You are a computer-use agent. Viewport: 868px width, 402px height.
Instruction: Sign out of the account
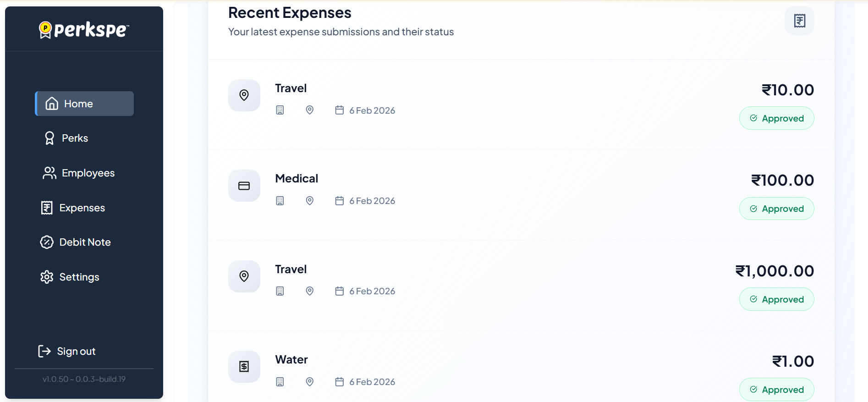(76, 351)
